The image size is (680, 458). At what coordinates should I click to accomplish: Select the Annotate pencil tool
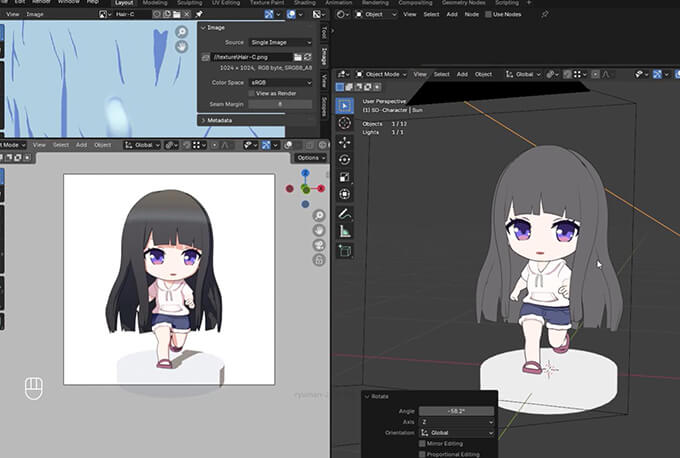345,213
